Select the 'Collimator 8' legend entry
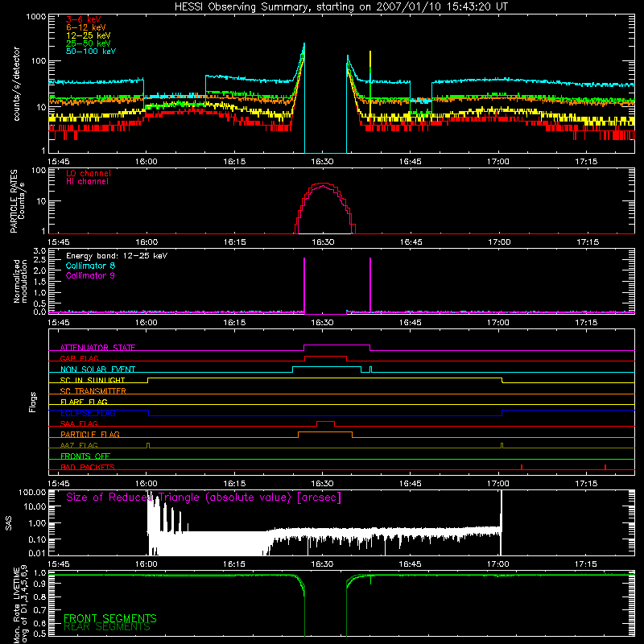This screenshot has height=644, width=644. pyautogui.click(x=90, y=266)
